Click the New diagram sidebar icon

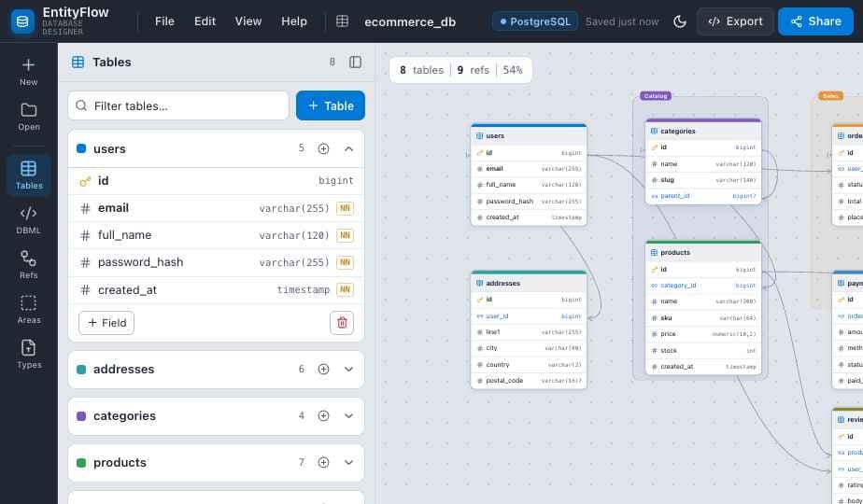coord(29,72)
